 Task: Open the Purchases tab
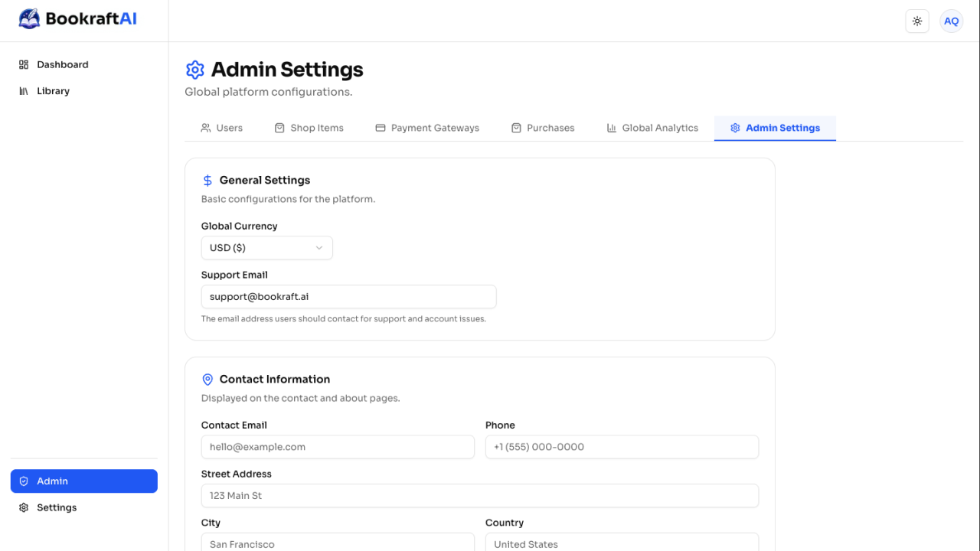tap(543, 128)
